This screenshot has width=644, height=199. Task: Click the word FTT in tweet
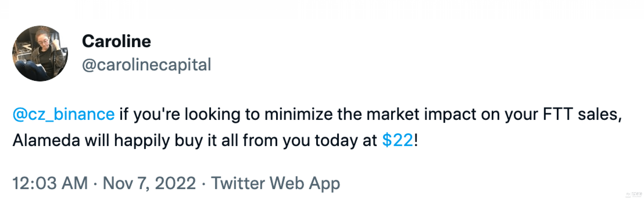click(558, 114)
